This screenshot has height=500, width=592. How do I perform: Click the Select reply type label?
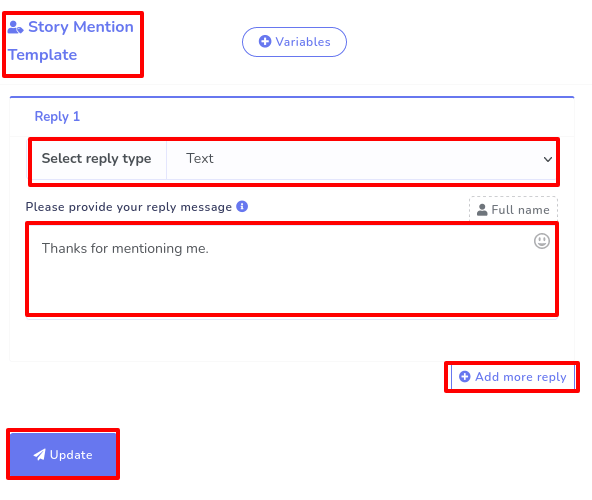click(x=96, y=159)
